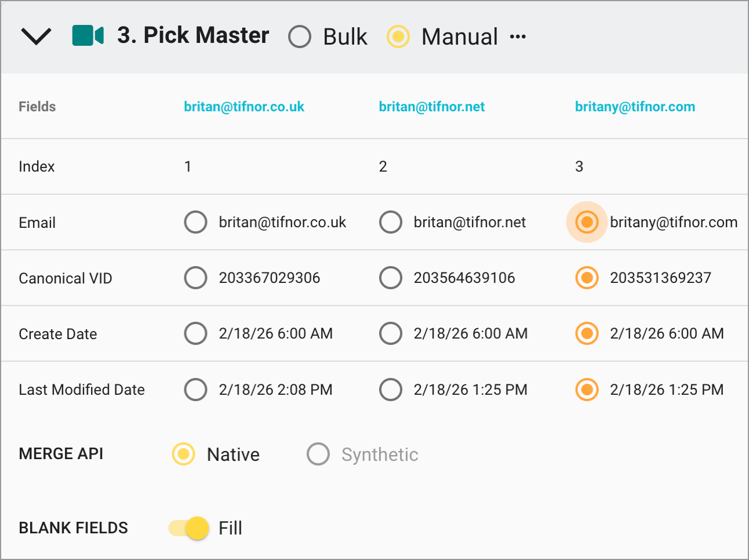This screenshot has width=749, height=560.
Task: Click the Fields column header label
Action: [37, 106]
